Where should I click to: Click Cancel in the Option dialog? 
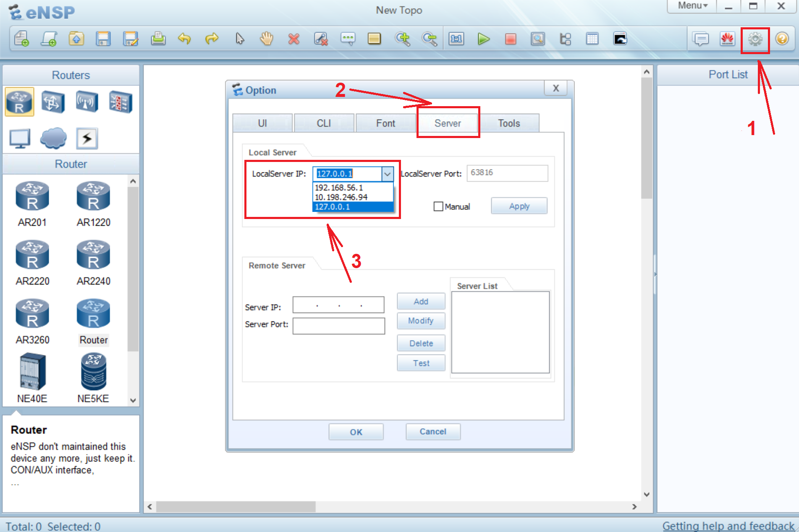tap(433, 432)
